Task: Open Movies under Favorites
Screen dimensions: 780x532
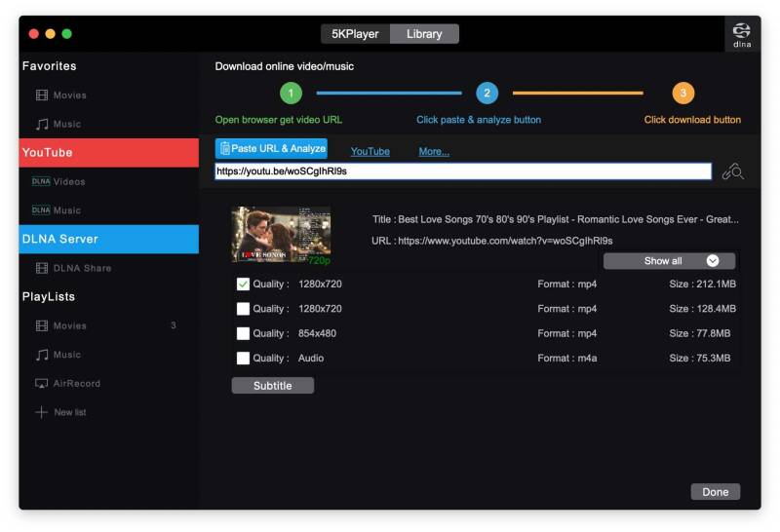Action: tap(61, 95)
